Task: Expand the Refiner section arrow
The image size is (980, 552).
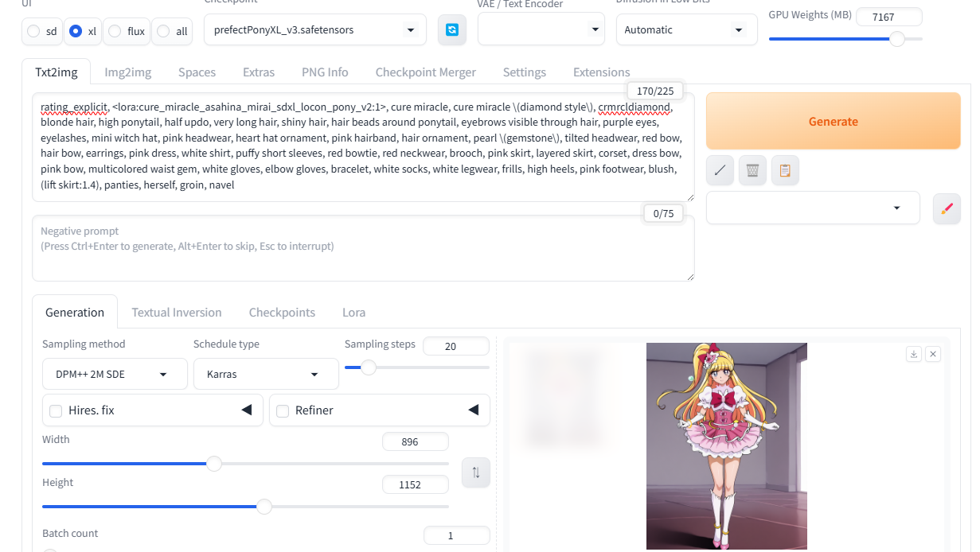Action: [474, 410]
